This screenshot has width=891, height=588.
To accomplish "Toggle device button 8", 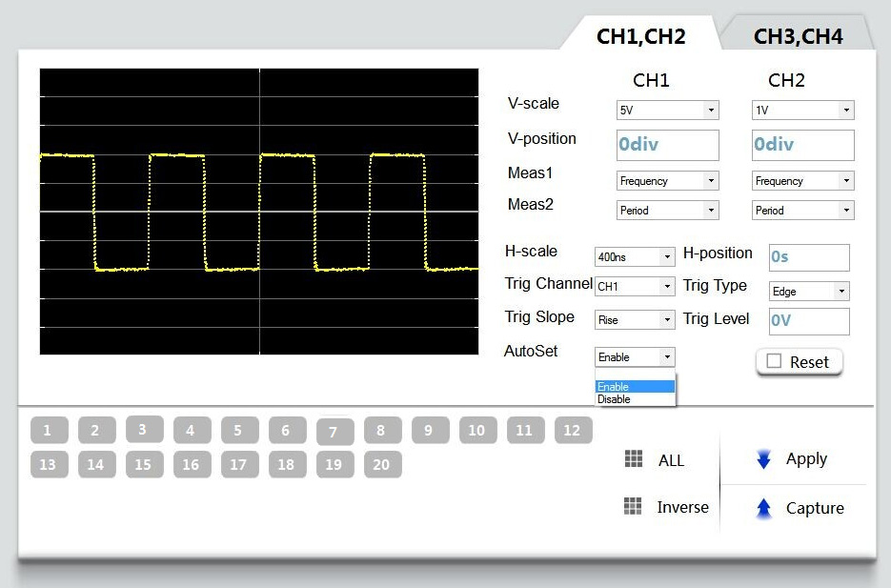I will pyautogui.click(x=383, y=430).
